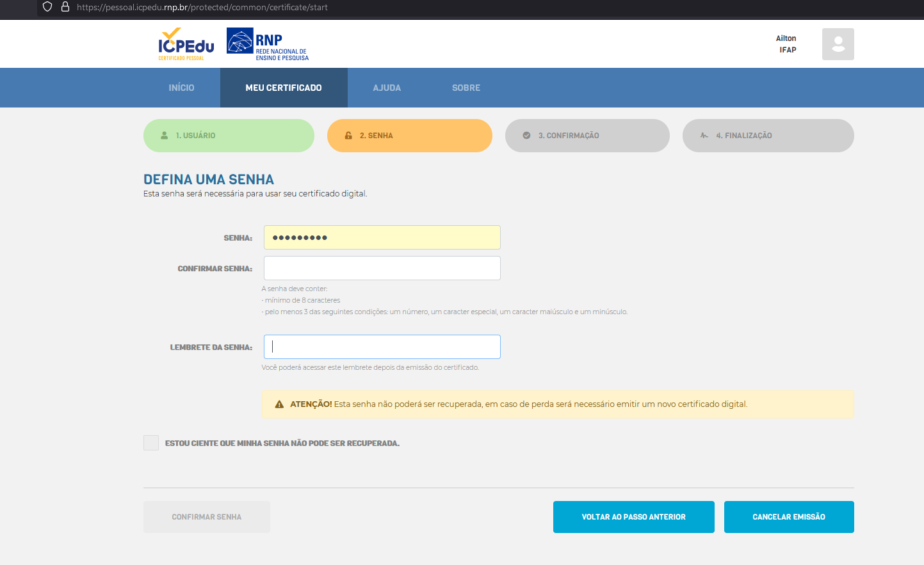Click the 'Ailton' user name text
Image resolution: width=924 pixels, height=565 pixels.
coord(786,38)
